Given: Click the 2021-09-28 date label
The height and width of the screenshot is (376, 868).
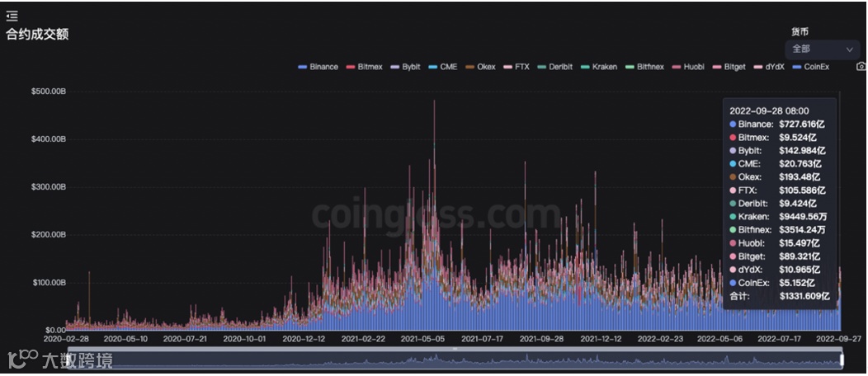Looking at the screenshot, I should [542, 338].
